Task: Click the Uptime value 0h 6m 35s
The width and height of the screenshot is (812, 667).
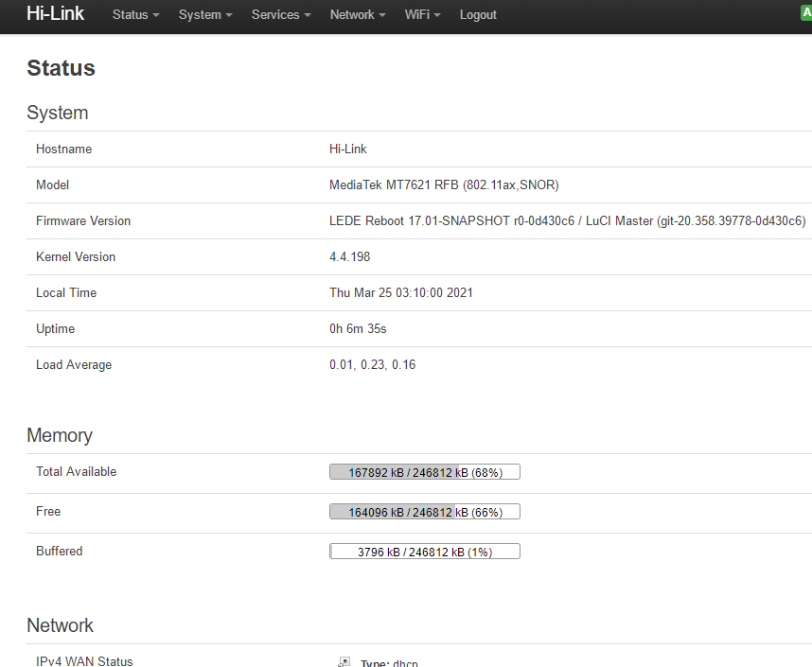Action: tap(358, 329)
